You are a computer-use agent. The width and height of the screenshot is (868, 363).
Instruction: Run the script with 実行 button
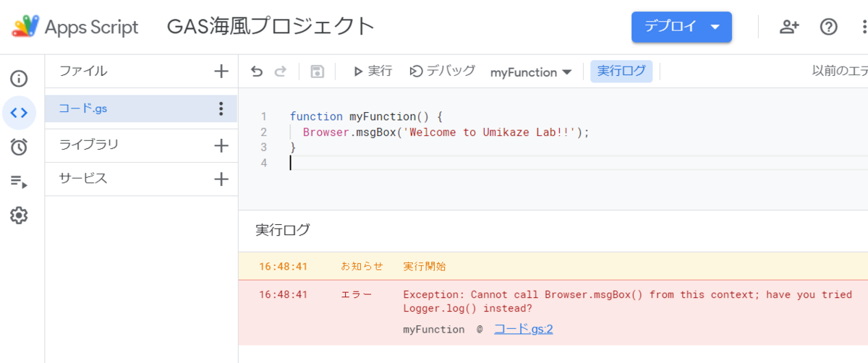point(373,71)
